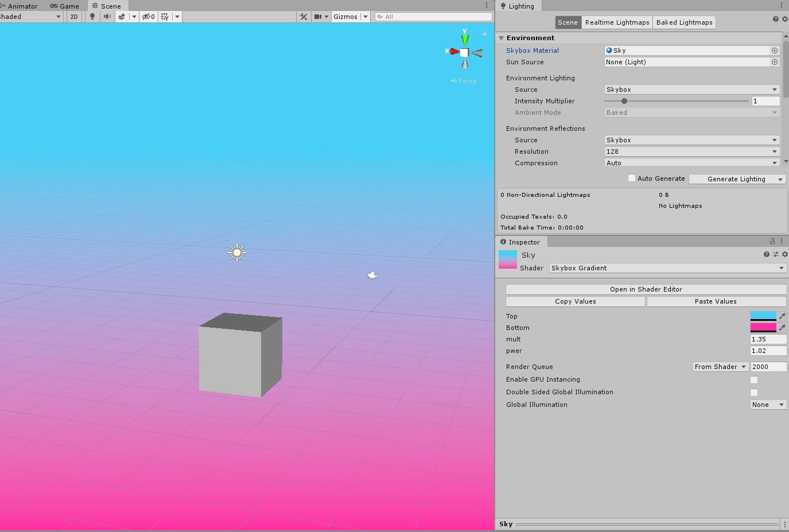The image size is (789, 532).
Task: Click the mult value field
Action: pyautogui.click(x=768, y=339)
